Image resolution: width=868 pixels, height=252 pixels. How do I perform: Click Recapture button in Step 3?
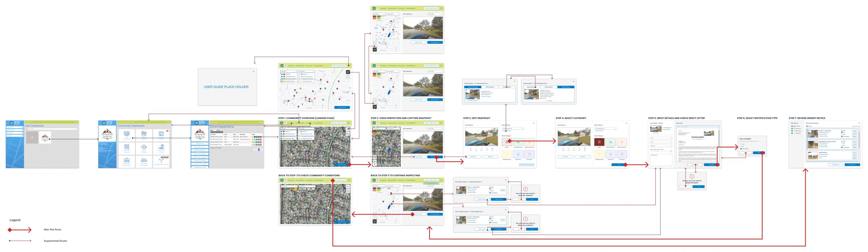pyautogui.click(x=473, y=157)
